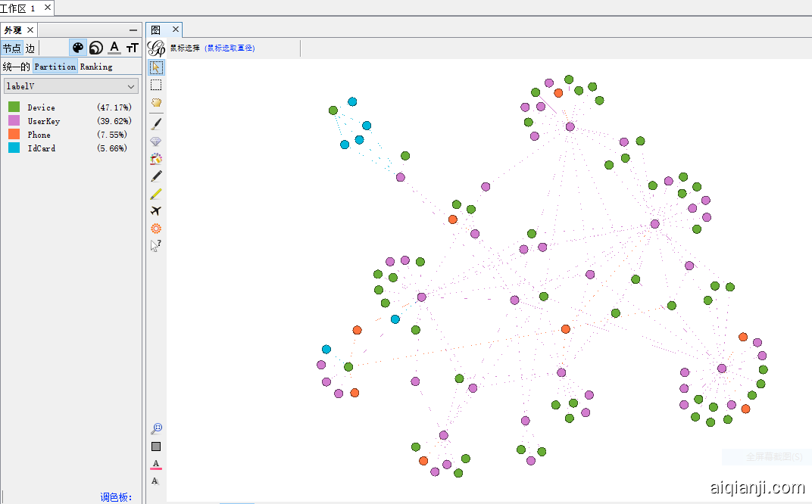812x504 pixels.
Task: Open the 调色板 palette options
Action: coord(116,497)
